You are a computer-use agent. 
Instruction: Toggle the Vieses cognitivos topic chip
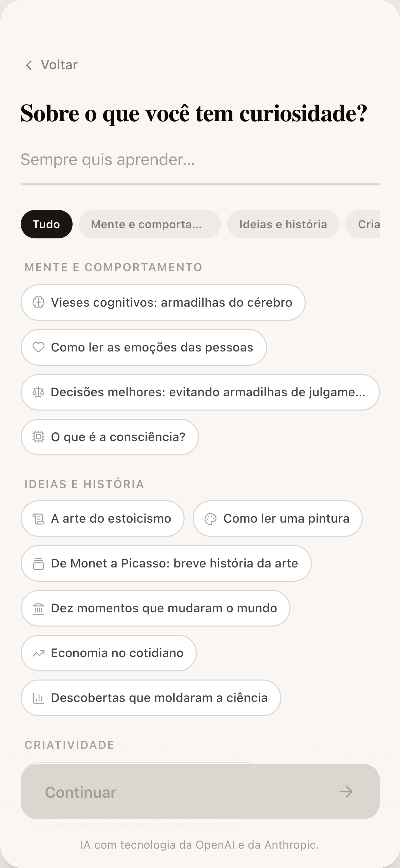tap(163, 303)
